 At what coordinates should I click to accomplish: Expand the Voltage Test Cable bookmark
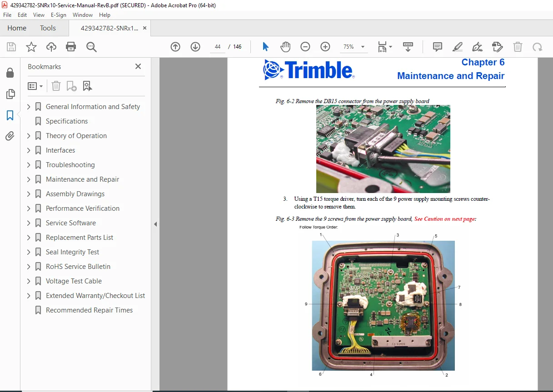pos(29,281)
